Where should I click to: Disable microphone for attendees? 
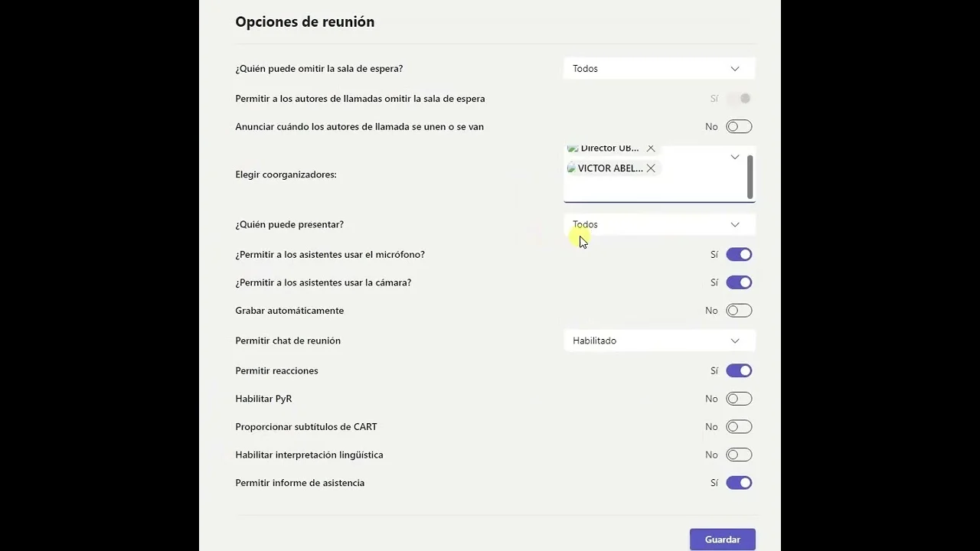pyautogui.click(x=739, y=255)
